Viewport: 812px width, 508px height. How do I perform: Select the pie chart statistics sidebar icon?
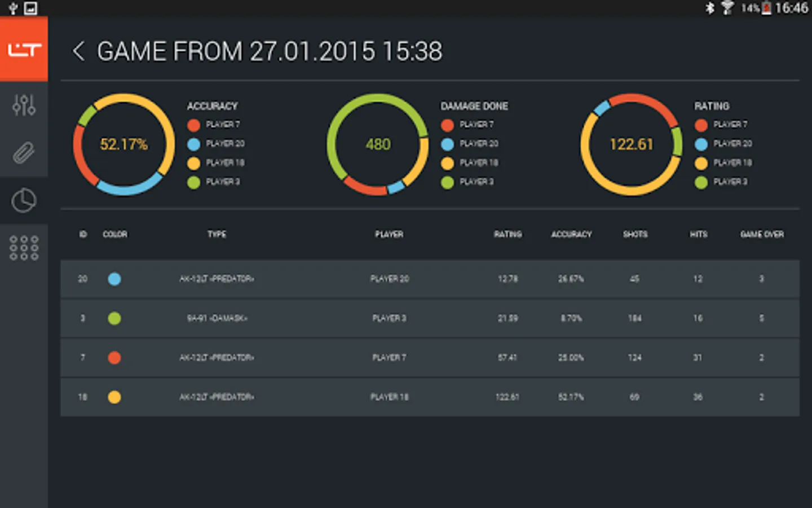click(x=24, y=200)
